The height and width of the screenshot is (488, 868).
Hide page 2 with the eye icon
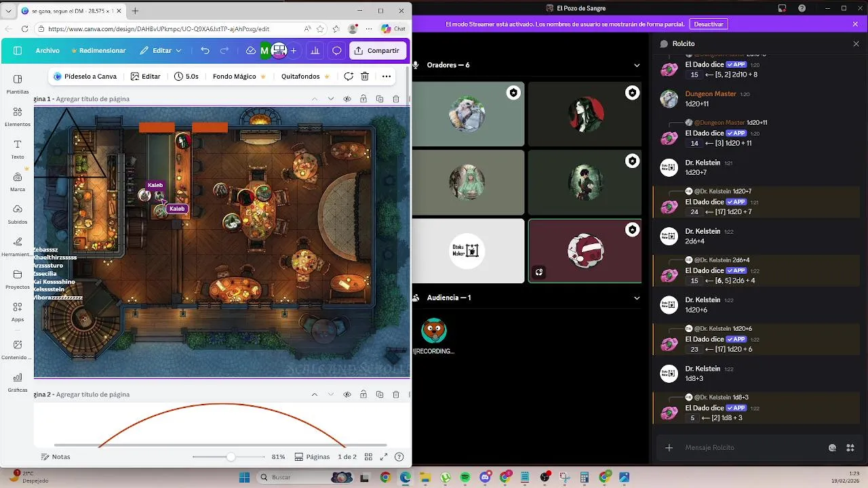tap(347, 394)
